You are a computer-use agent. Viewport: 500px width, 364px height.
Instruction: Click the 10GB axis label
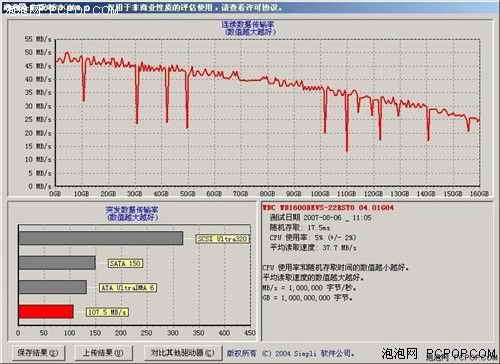[81, 194]
